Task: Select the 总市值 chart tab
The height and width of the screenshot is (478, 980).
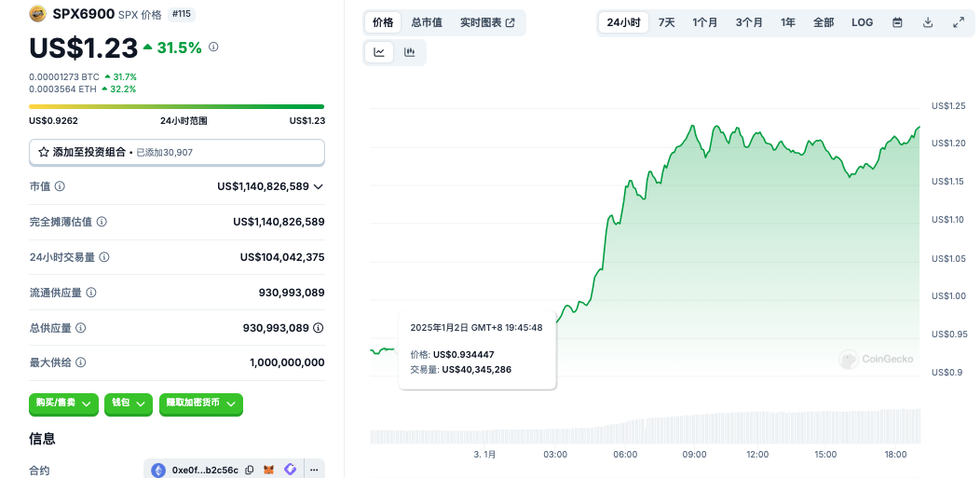Action: pos(427,22)
